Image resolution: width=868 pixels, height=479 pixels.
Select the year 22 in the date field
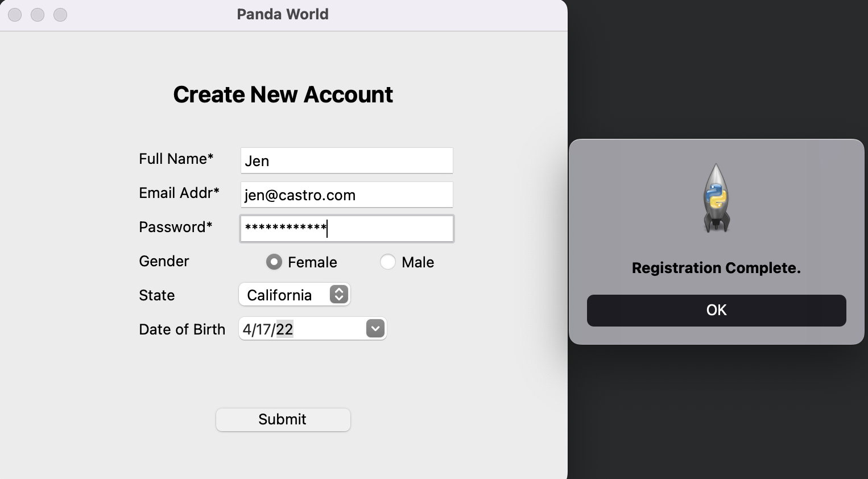[x=284, y=329]
